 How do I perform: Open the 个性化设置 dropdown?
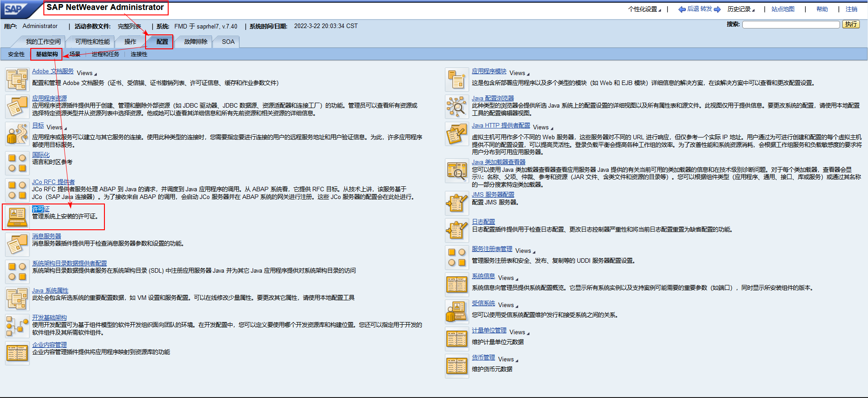644,9
